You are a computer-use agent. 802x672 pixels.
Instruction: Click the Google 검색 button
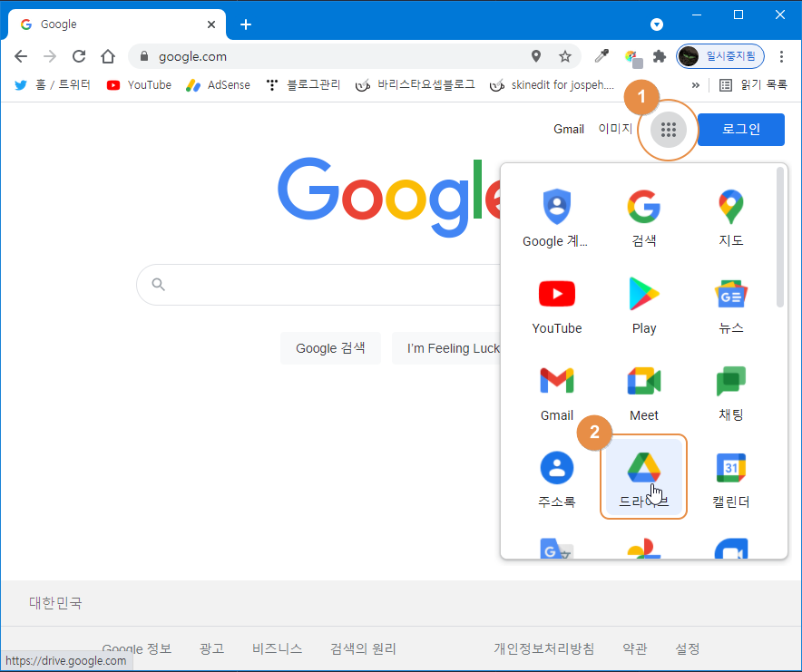(x=330, y=348)
